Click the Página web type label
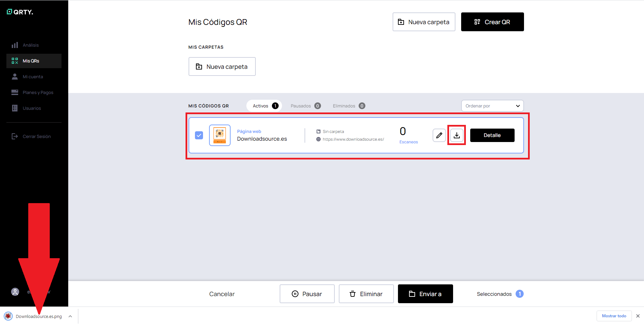This screenshot has width=644, height=325. (249, 132)
